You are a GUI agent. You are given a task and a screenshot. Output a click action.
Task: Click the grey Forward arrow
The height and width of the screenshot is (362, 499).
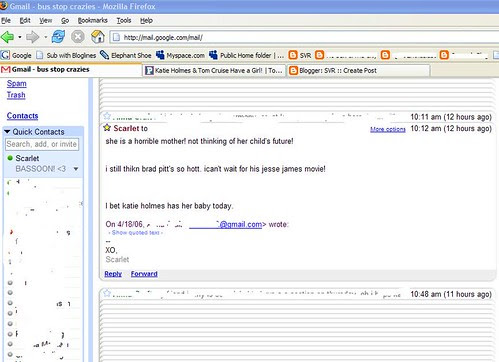[32, 37]
